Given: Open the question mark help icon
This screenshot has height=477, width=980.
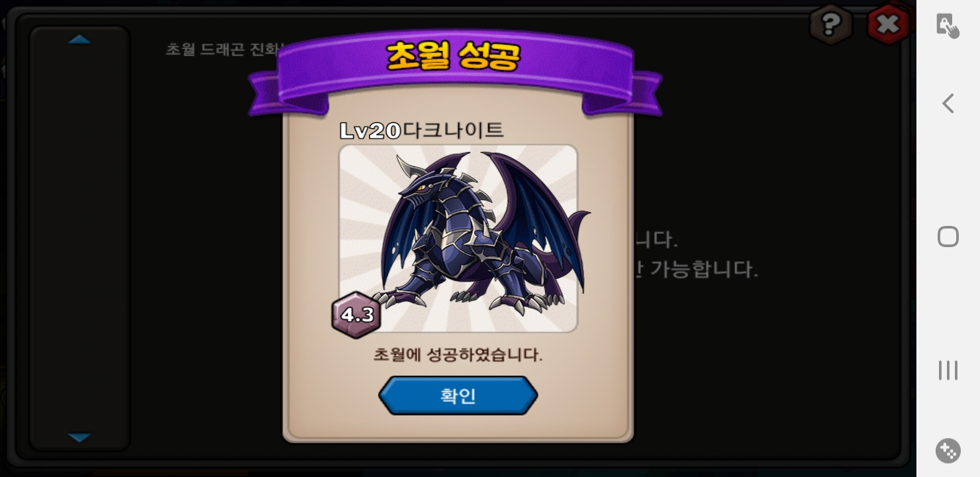Looking at the screenshot, I should pyautogui.click(x=830, y=25).
